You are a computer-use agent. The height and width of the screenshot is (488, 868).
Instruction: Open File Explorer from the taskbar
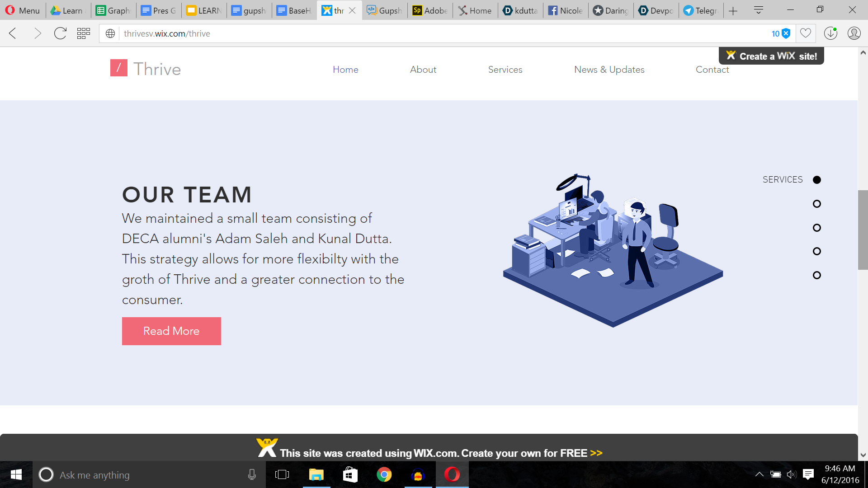point(316,475)
